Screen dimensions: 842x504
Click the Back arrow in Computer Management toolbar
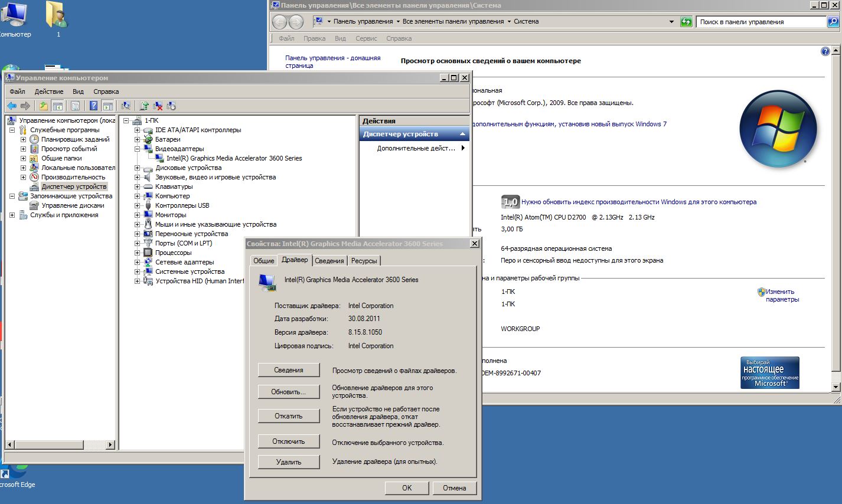pos(12,106)
